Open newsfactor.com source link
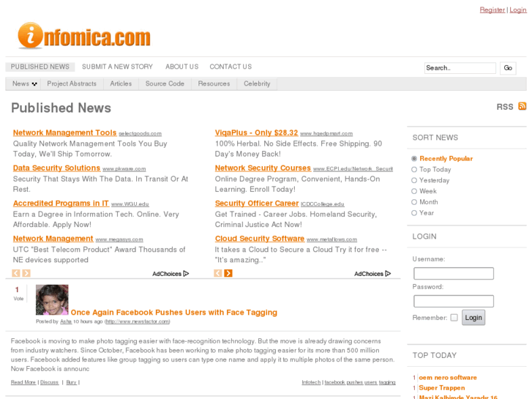Viewport: 532px width, 399px height. [x=137, y=321]
